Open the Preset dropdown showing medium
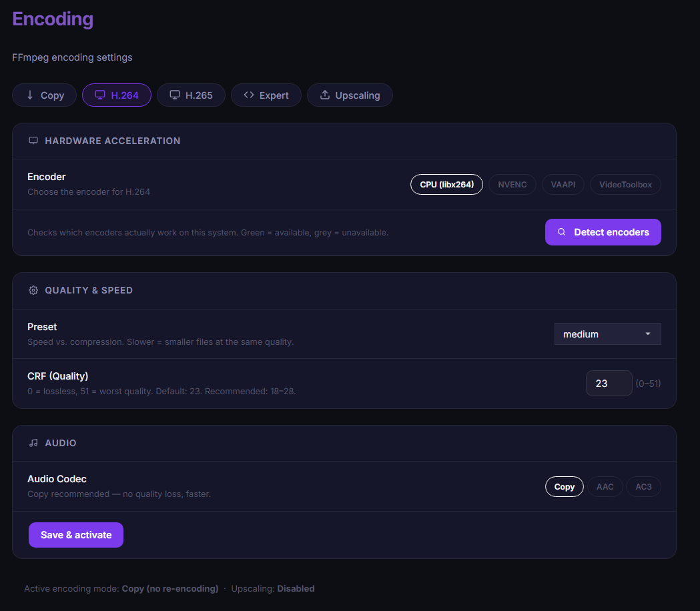 tap(608, 334)
